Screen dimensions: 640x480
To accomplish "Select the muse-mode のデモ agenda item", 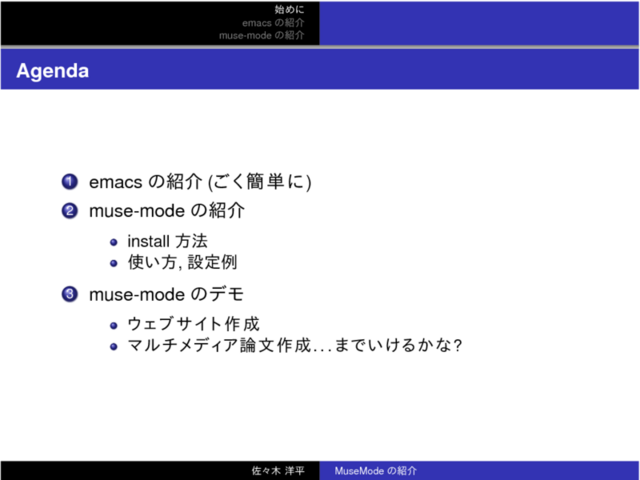I will coord(166,294).
